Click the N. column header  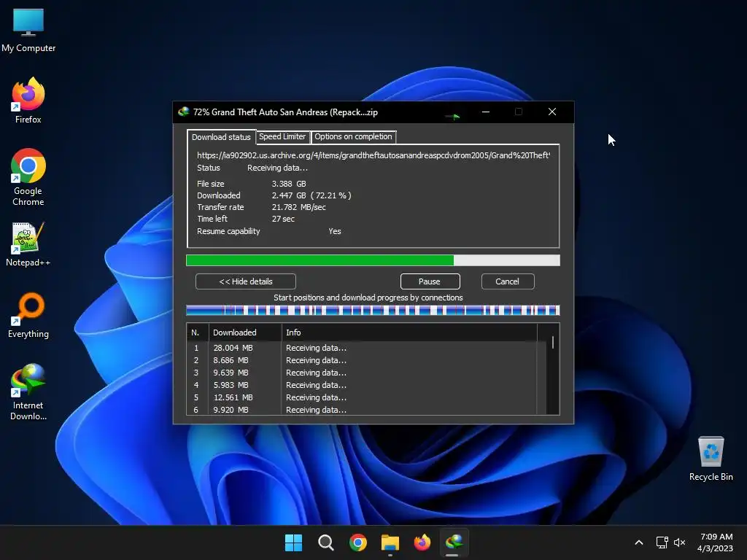[x=197, y=332]
